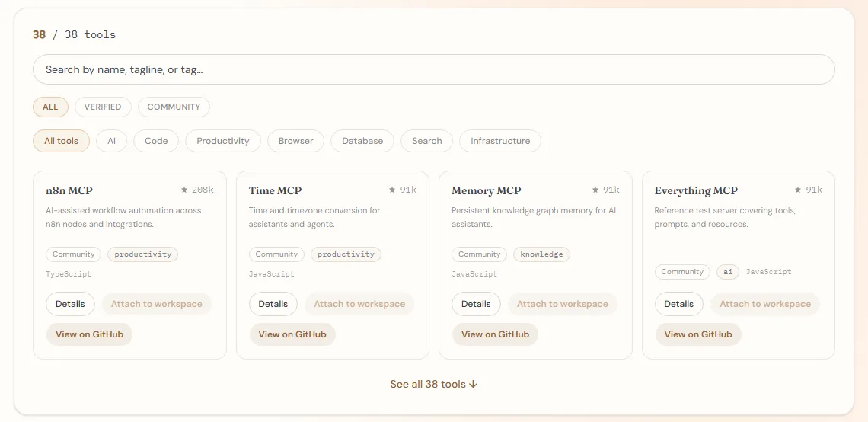868x422 pixels.
Task: Click the 208k star count
Action: point(203,190)
